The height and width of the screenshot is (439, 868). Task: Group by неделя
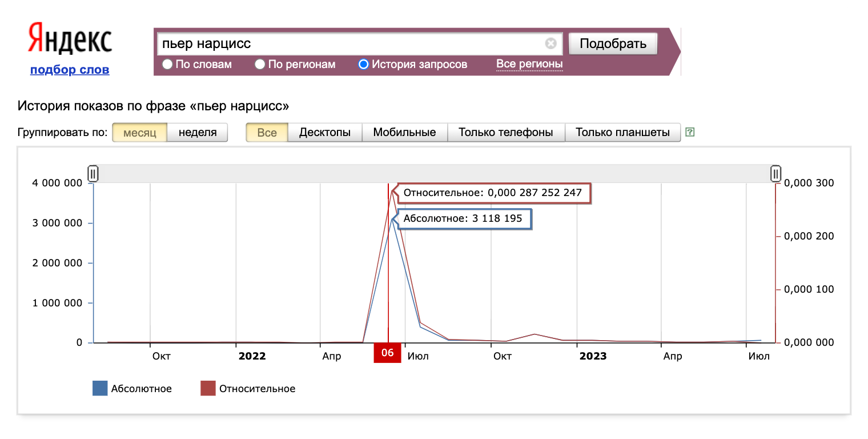198,133
